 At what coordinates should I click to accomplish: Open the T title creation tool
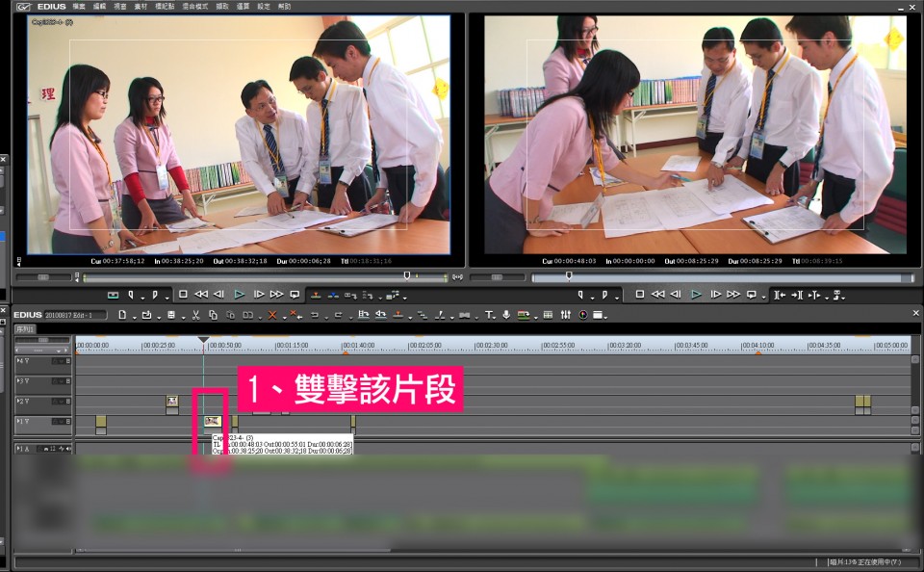click(x=488, y=315)
